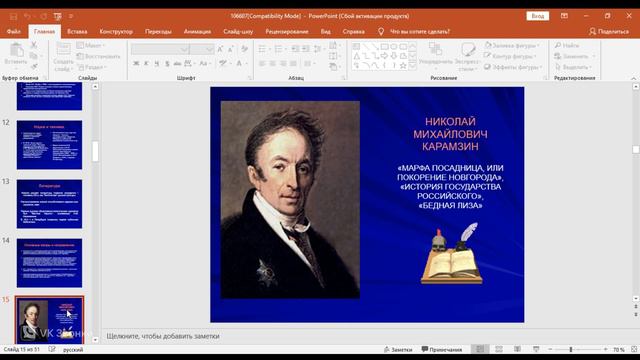Switch to the Конструктор tab
This screenshot has width=640, height=360.
tap(116, 31)
